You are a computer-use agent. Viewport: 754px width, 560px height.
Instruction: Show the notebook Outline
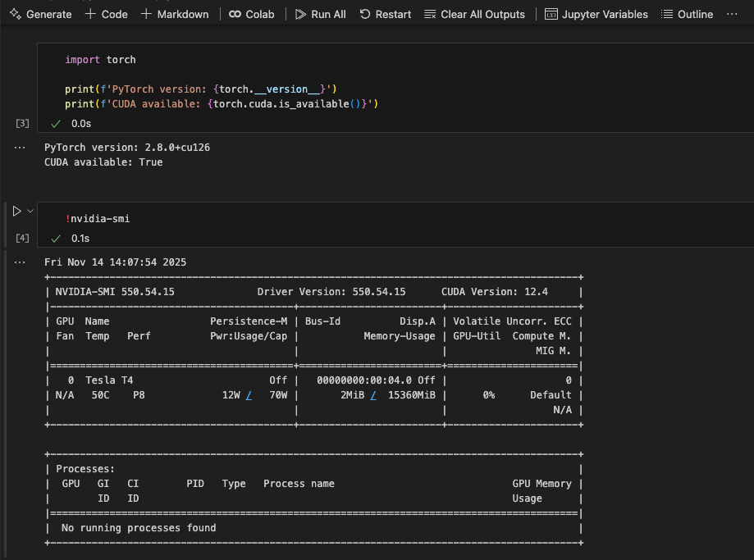(x=687, y=14)
